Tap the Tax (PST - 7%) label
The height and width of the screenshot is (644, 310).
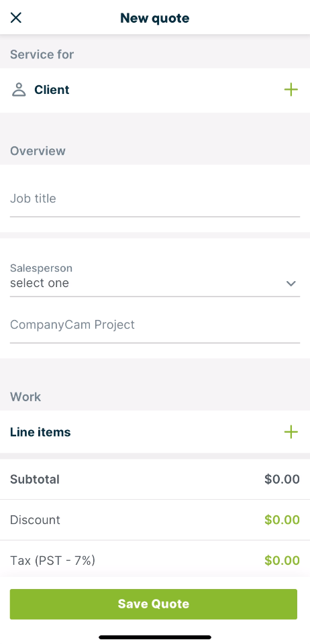(52, 560)
